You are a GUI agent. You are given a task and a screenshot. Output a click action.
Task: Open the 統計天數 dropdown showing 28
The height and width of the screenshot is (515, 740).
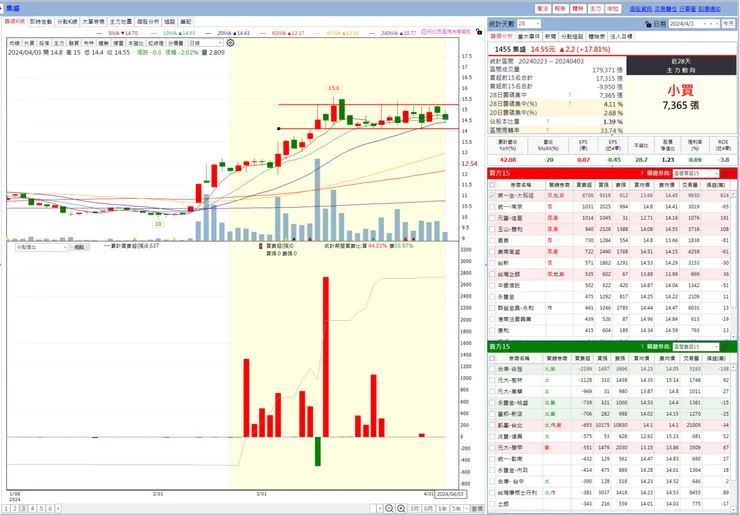(x=529, y=24)
